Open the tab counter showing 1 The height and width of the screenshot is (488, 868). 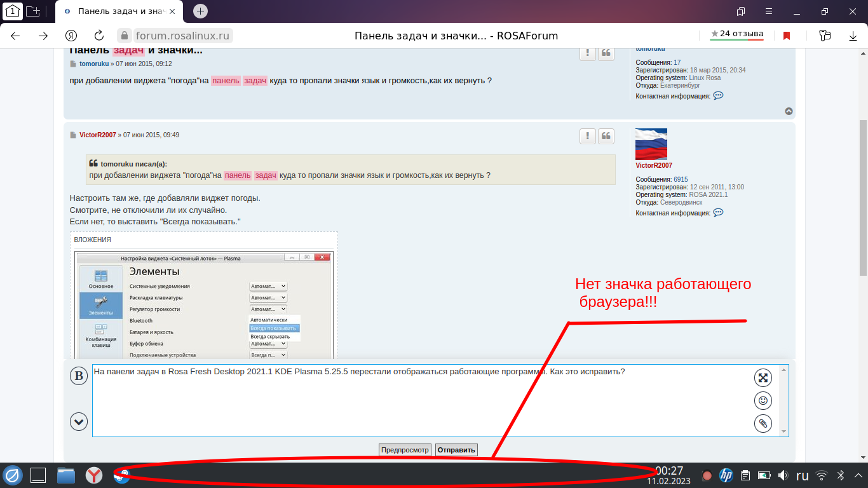tap(12, 11)
